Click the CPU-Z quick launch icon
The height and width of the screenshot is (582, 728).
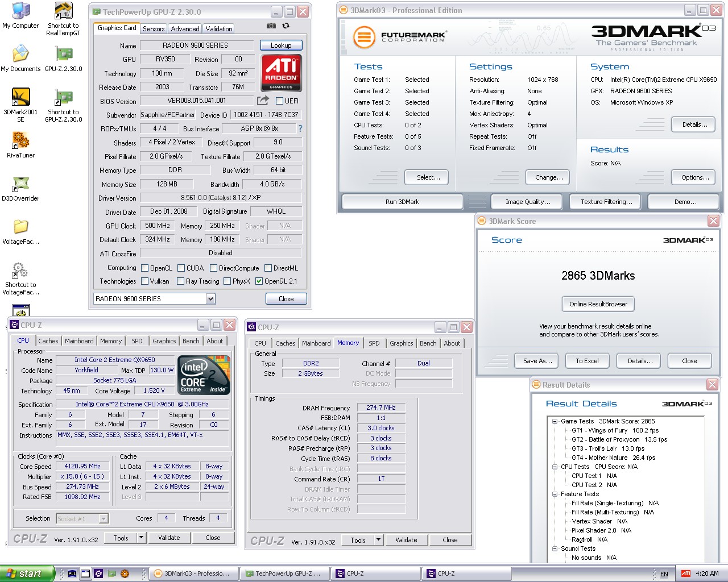tap(98, 573)
